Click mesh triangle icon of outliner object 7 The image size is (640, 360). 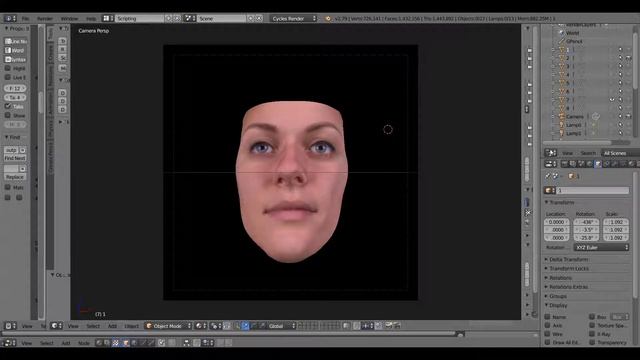[x=561, y=100]
